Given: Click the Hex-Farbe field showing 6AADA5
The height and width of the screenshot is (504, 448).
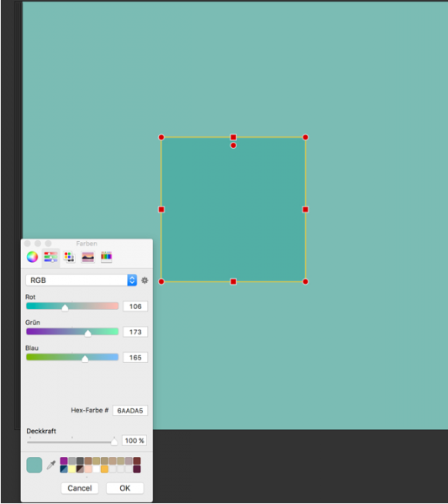Looking at the screenshot, I should (130, 411).
